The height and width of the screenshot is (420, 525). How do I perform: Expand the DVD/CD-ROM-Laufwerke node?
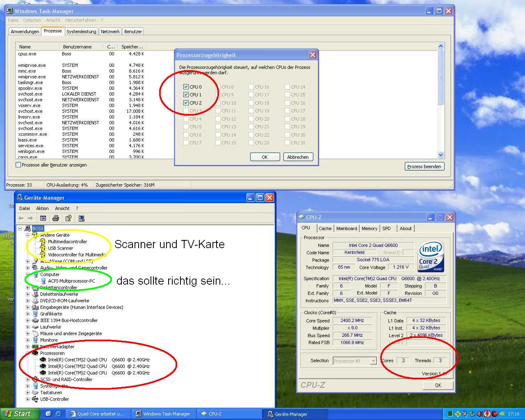point(27,301)
